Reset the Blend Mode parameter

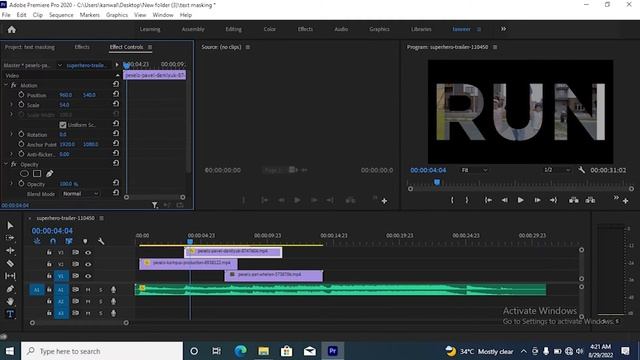pos(116,193)
